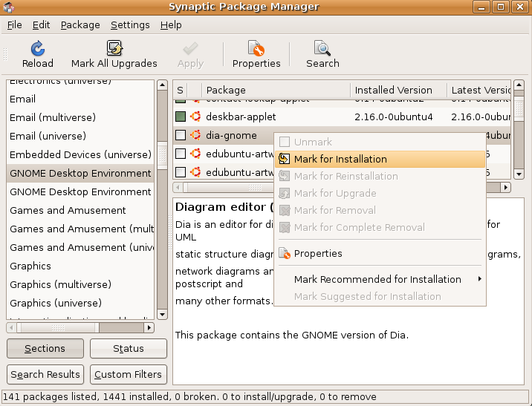Click Ubuntu logo icon beside deskbar-applet
This screenshot has width=532, height=406.
point(195,117)
